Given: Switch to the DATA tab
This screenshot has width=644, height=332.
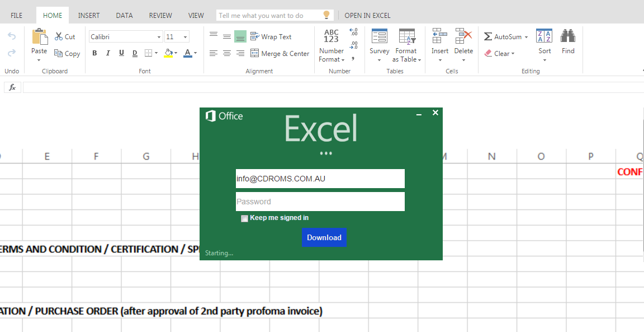Looking at the screenshot, I should (x=124, y=15).
